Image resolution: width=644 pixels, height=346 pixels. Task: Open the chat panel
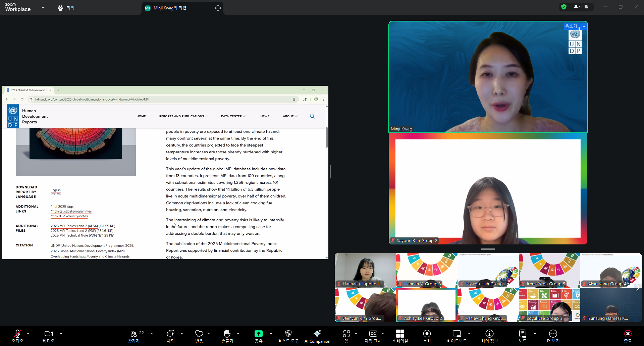(x=170, y=336)
